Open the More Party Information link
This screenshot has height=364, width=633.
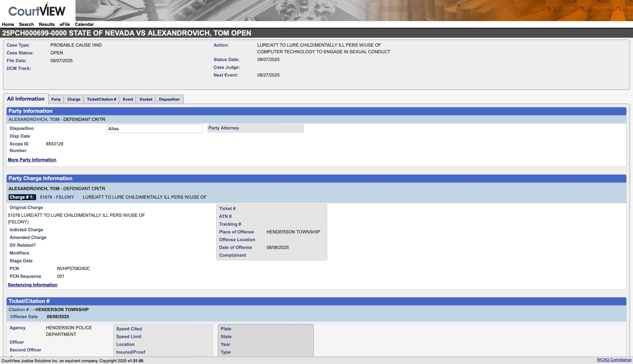(x=32, y=160)
